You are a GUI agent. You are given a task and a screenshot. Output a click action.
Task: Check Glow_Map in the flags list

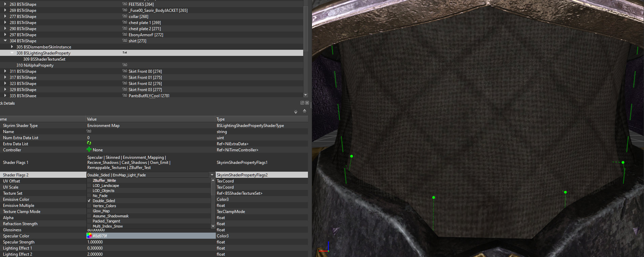click(89, 211)
